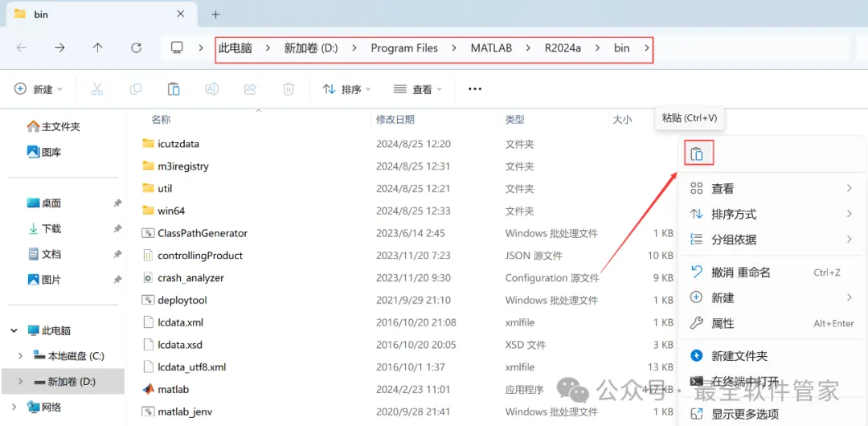This screenshot has height=426, width=868.
Task: Click the Forward navigation arrow
Action: (x=59, y=48)
